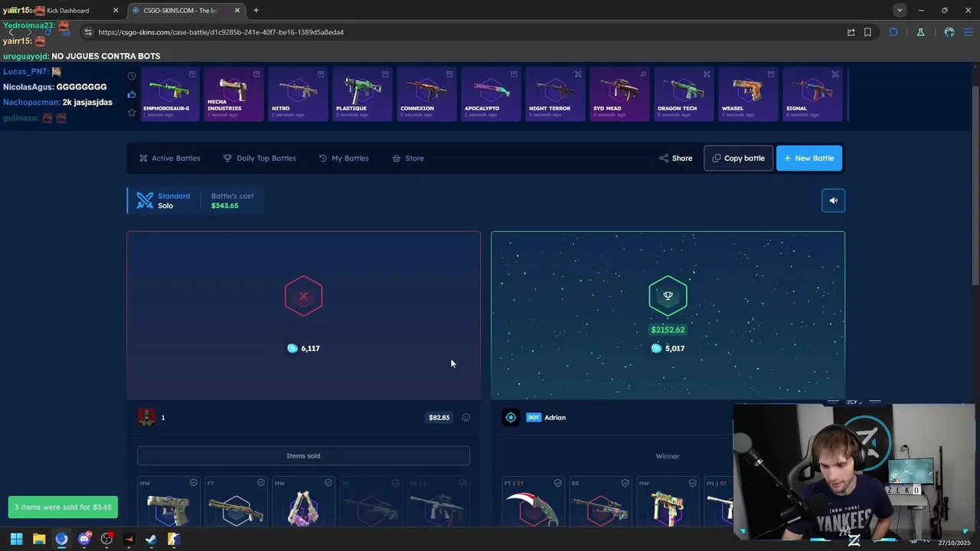The width and height of the screenshot is (980, 551).
Task: Click the BOT Adrian crosshair avatar
Action: click(511, 417)
